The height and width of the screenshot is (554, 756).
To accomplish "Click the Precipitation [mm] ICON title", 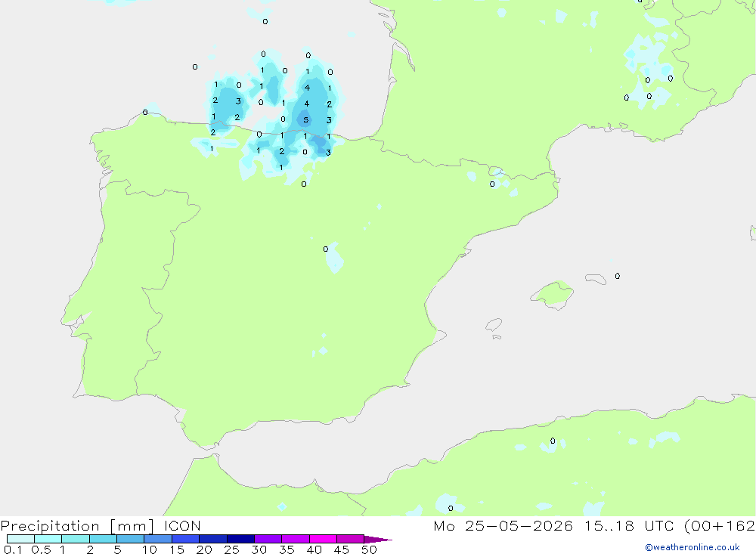I will pyautogui.click(x=101, y=526).
